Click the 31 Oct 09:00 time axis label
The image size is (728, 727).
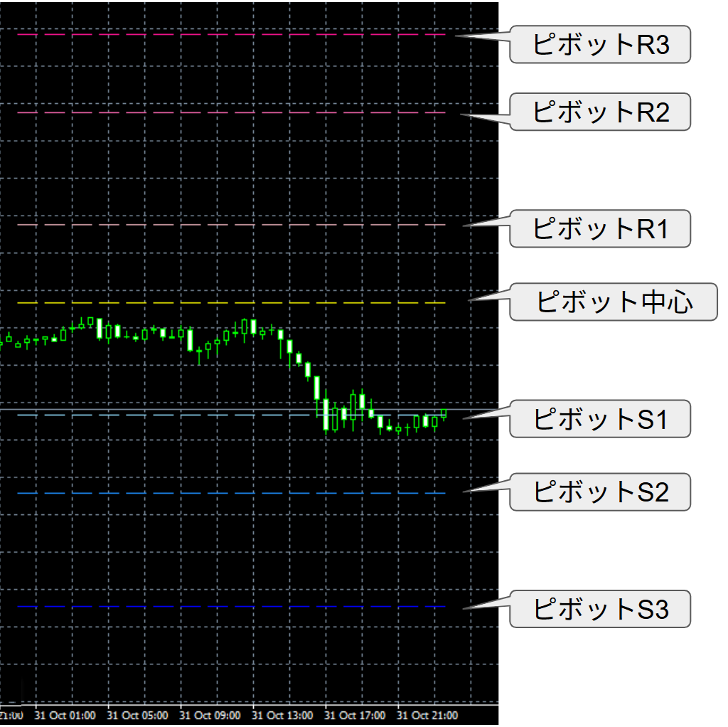[x=210, y=716]
